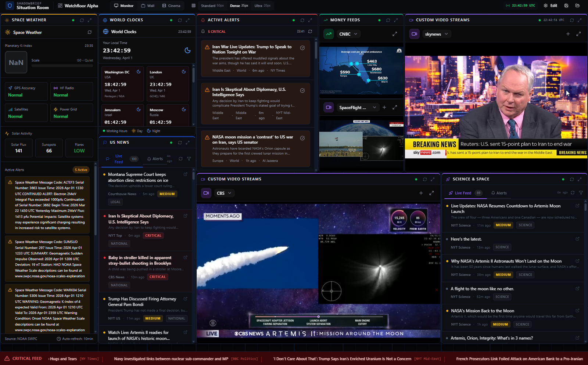Open the folder icon in top bar
The height and width of the screenshot is (365, 588).
577,6
